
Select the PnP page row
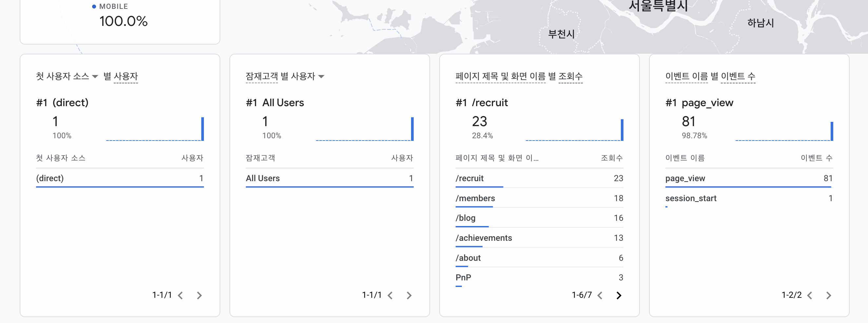tap(539, 277)
